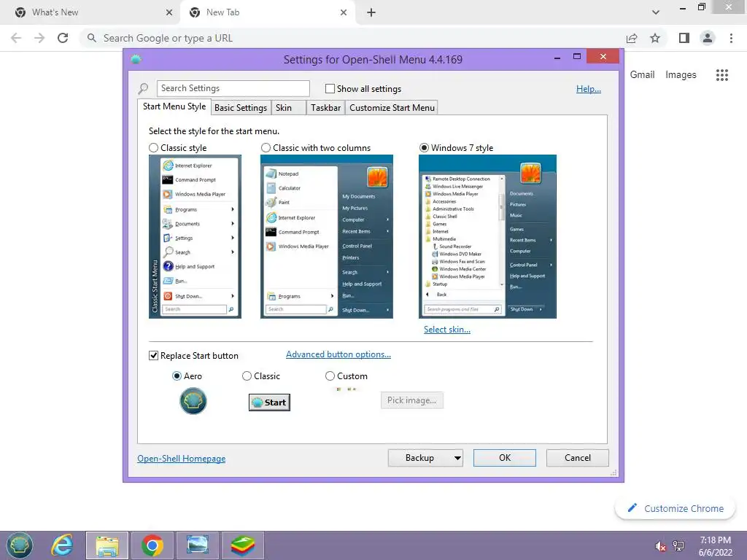
Task: Click the Chrome forward arrow
Action: click(39, 38)
